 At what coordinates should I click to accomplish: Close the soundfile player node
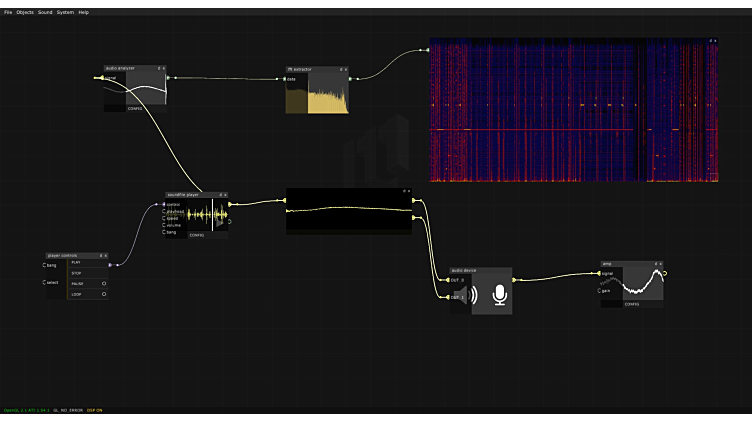[x=225, y=195]
